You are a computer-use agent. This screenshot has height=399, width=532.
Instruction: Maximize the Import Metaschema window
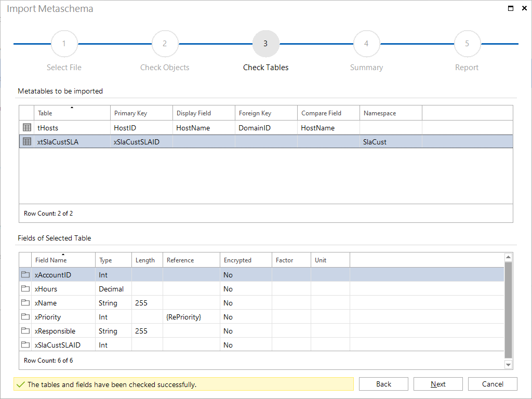click(x=511, y=8)
